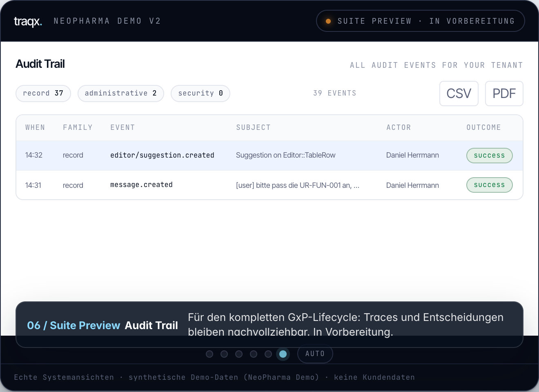Click the Suite Preview In Vorbereitung badge
The width and height of the screenshot is (539, 392).
click(x=421, y=21)
